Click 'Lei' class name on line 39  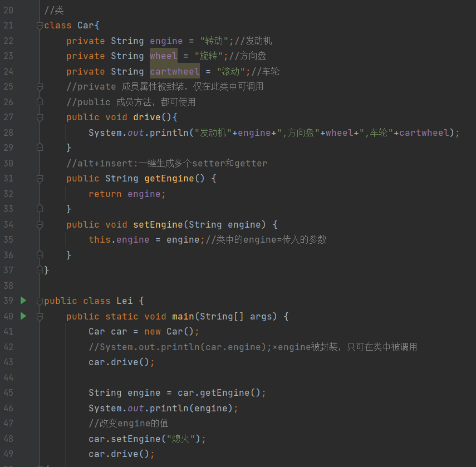pyautogui.click(x=125, y=301)
